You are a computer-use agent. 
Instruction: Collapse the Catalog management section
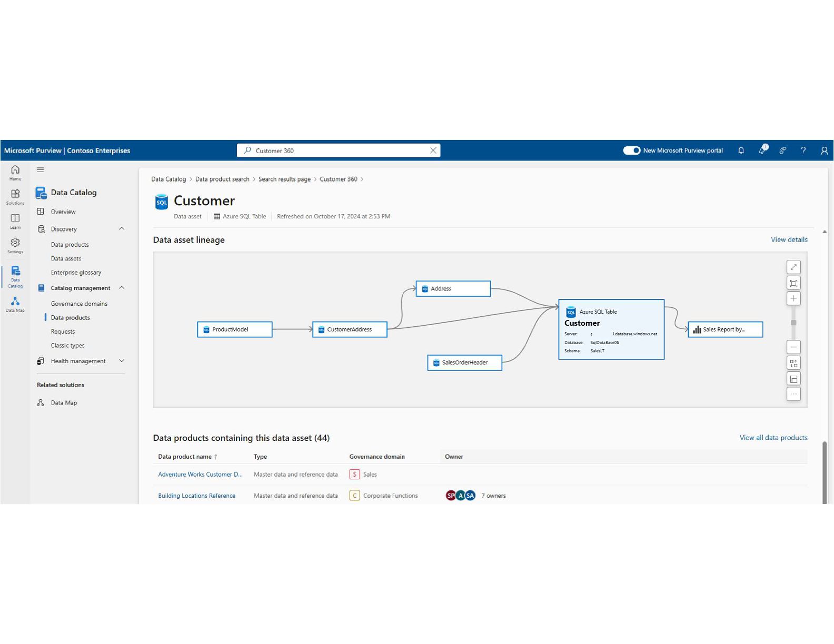coord(122,288)
